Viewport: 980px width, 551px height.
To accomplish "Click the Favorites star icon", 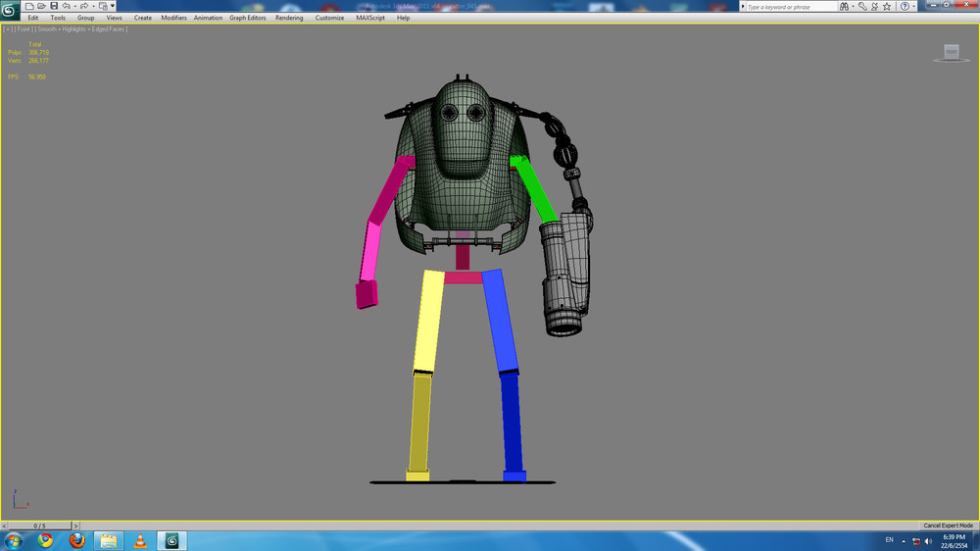I will coord(888,6).
